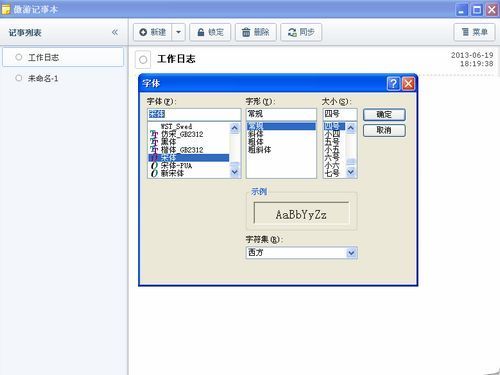Collapse the 记事列表 panel with double chevron
Image resolution: width=500 pixels, height=375 pixels.
[115, 32]
